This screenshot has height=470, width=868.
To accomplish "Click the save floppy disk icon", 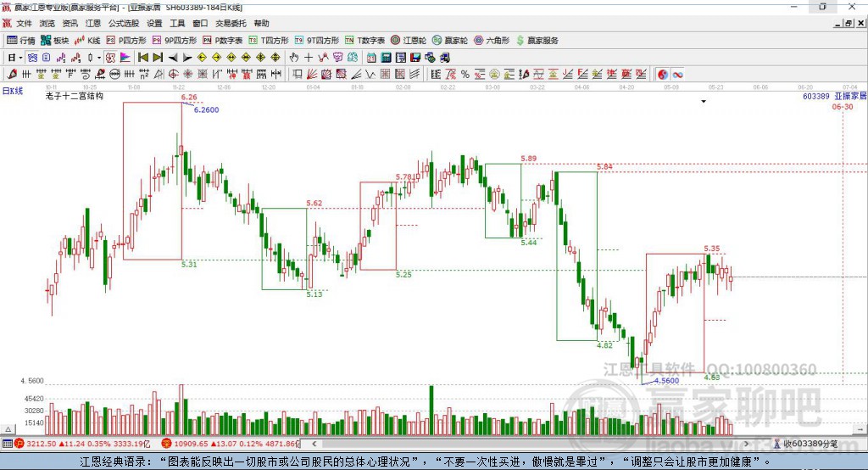I will point(415,58).
